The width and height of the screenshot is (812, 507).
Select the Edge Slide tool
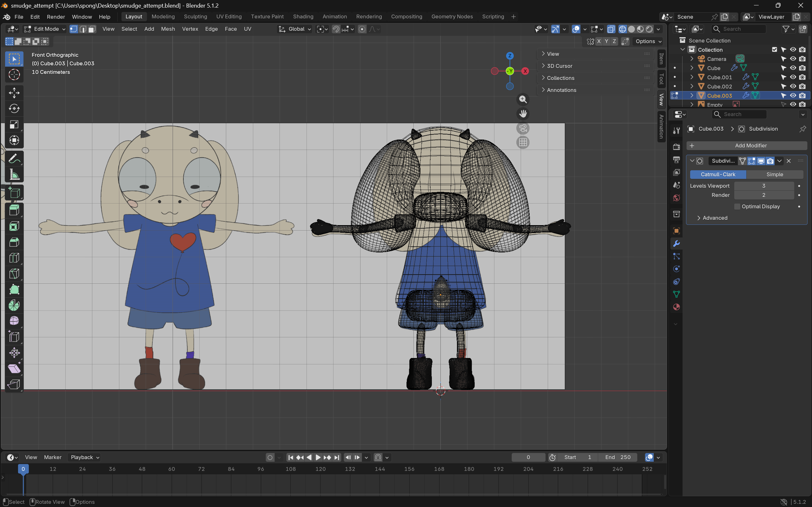click(x=14, y=337)
